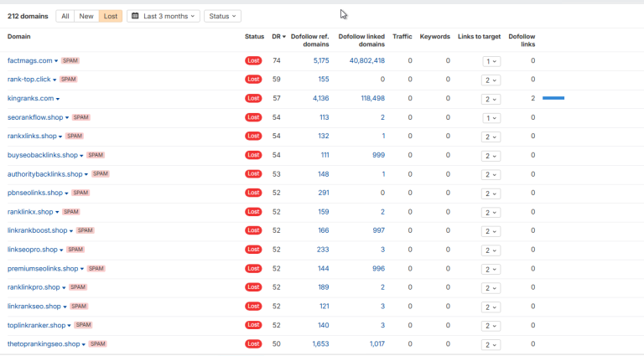Open 1,653 ref. domains for thetoprankingseo.shop
Screen dimensions: 644x356
pos(321,344)
